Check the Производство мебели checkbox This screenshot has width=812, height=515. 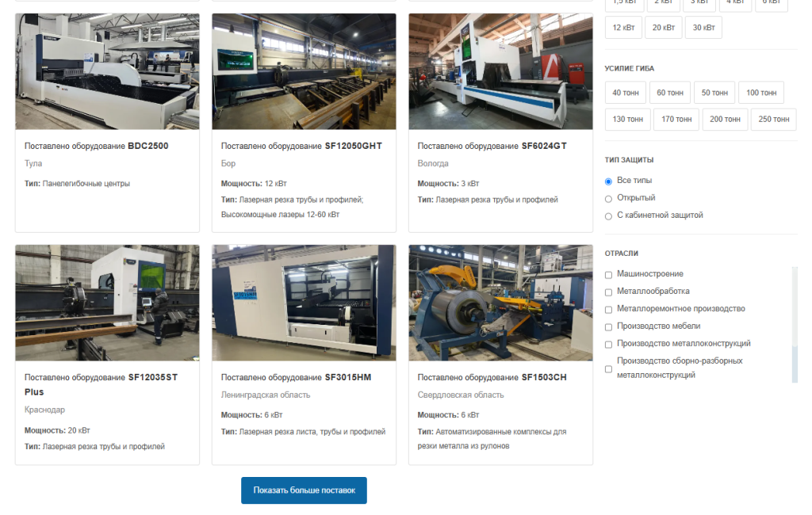coord(608,327)
